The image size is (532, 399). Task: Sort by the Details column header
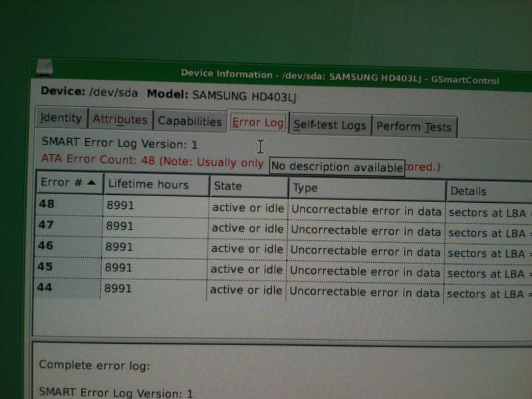pyautogui.click(x=489, y=191)
